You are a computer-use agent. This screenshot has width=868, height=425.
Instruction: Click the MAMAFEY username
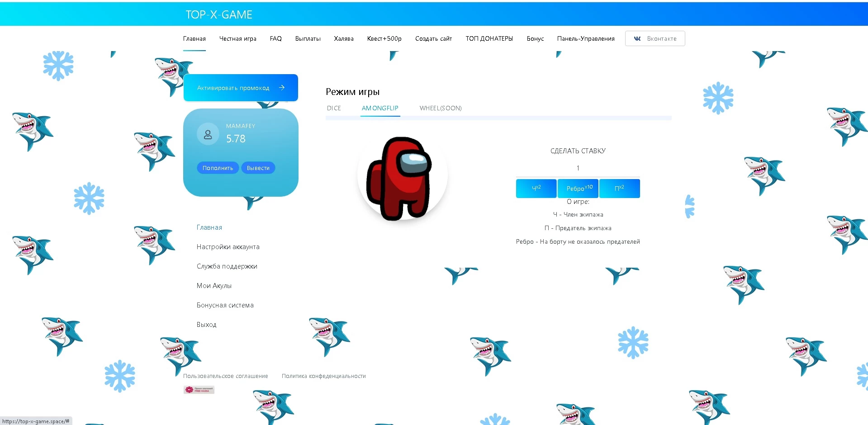point(241,126)
